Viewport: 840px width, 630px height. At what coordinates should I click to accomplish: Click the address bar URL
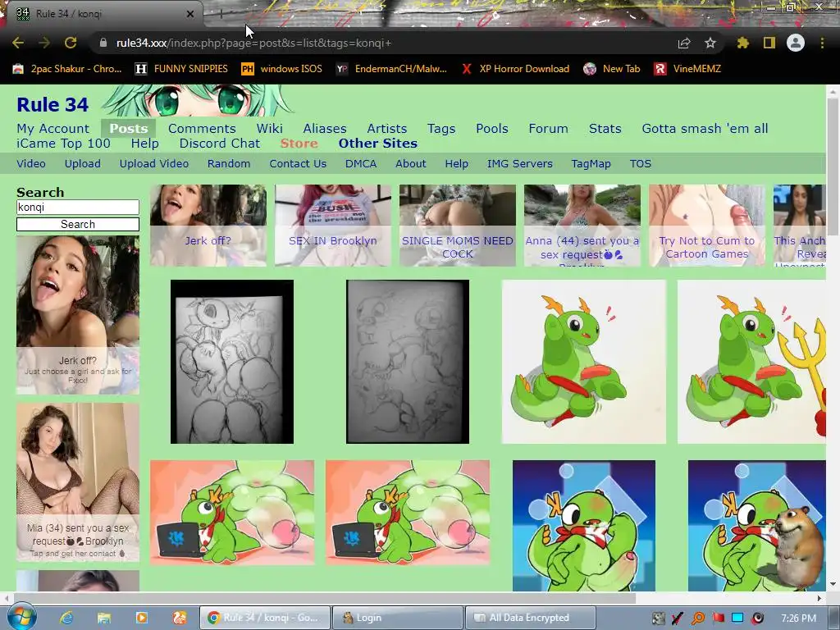tap(254, 43)
